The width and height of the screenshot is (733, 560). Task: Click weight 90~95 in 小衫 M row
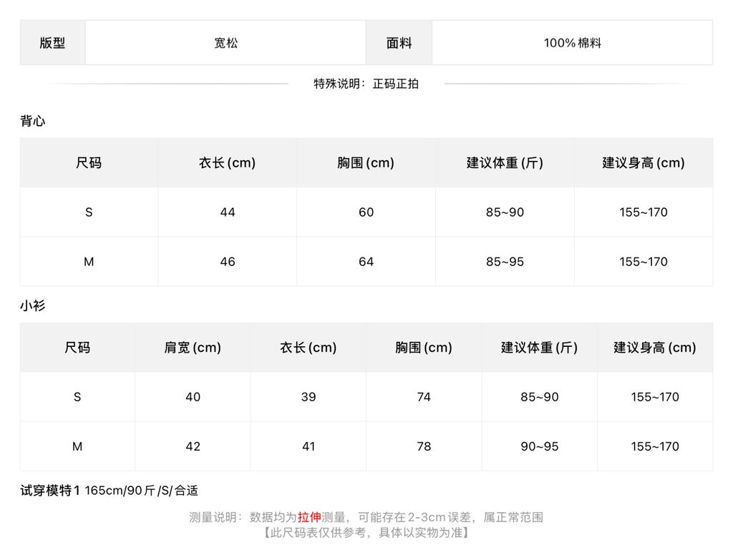point(540,446)
